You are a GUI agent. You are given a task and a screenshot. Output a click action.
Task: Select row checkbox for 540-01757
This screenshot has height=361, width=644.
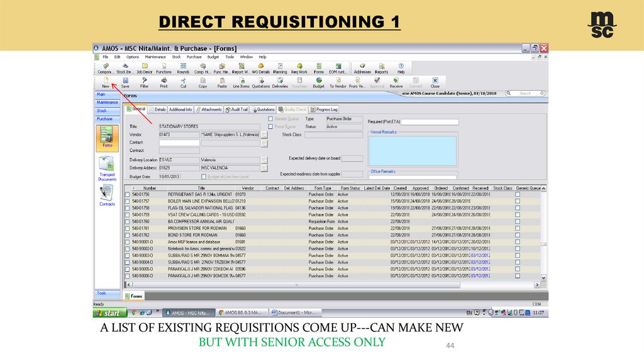coord(127,202)
